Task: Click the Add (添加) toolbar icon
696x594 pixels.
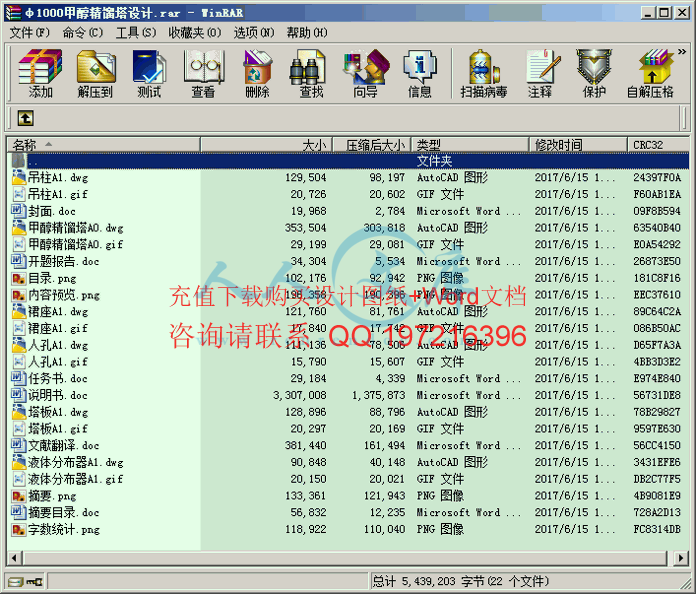Action: click(40, 74)
